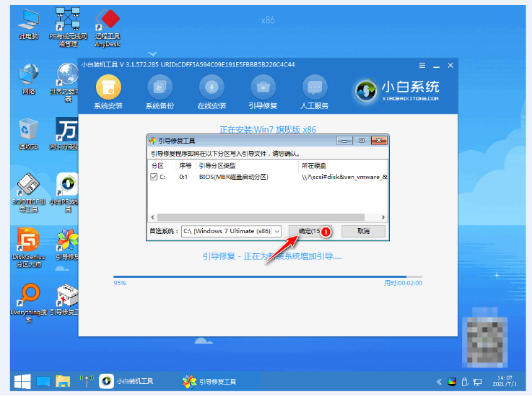Switch to 小白装机工具 taskbar item
Viewport: 532px width, 397px height.
(126, 381)
